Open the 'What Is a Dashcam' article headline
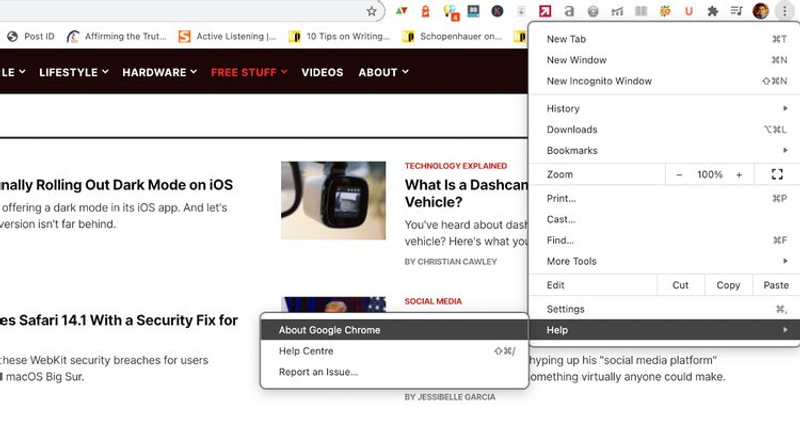This screenshot has height=423, width=800. [x=466, y=193]
